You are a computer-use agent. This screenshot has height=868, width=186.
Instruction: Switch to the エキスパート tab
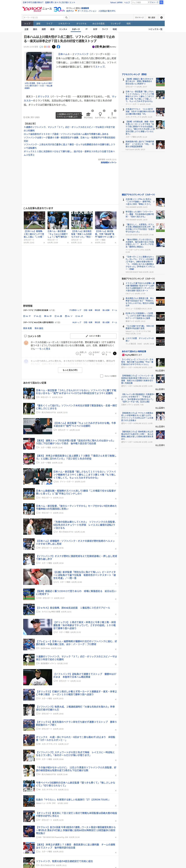tap(64, 24)
